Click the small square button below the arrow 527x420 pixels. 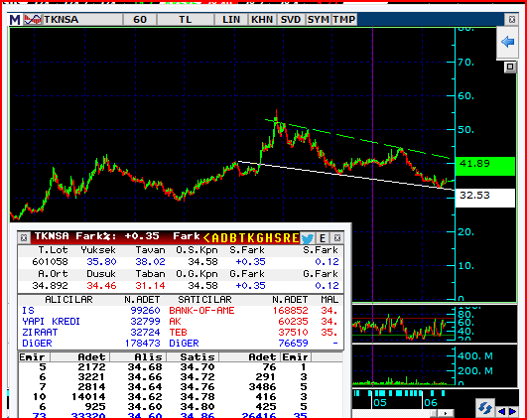[510, 67]
